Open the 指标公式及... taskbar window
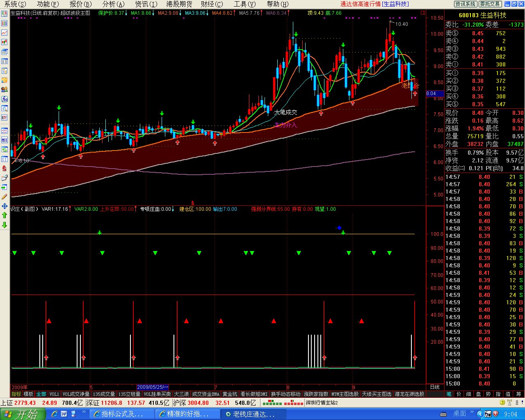 122,414
